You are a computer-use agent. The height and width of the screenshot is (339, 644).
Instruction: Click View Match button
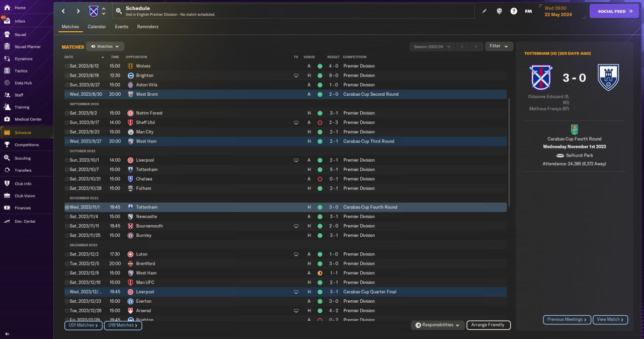point(611,319)
